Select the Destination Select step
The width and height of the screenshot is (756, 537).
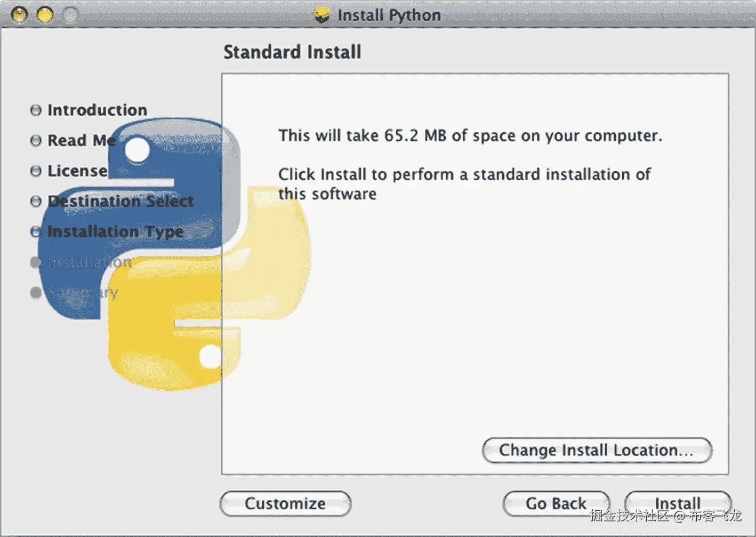(120, 201)
